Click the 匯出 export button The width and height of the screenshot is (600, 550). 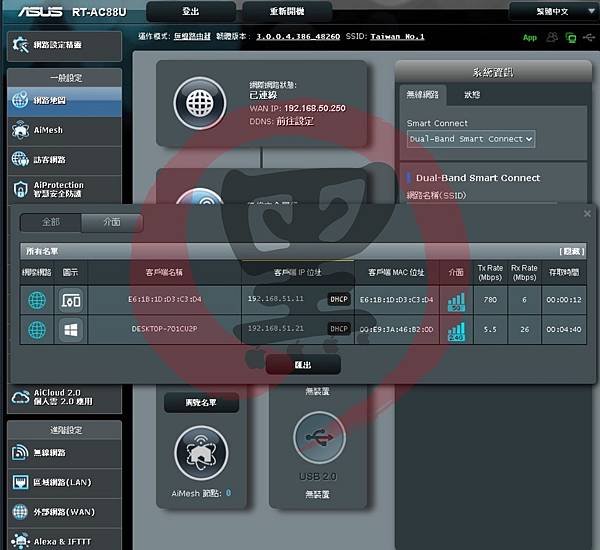click(303, 364)
